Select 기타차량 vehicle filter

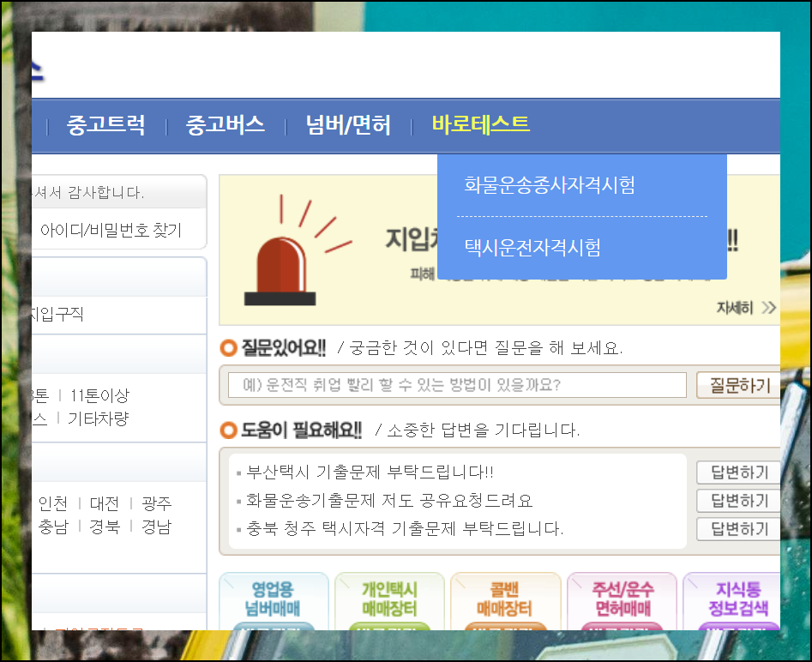pos(99,418)
